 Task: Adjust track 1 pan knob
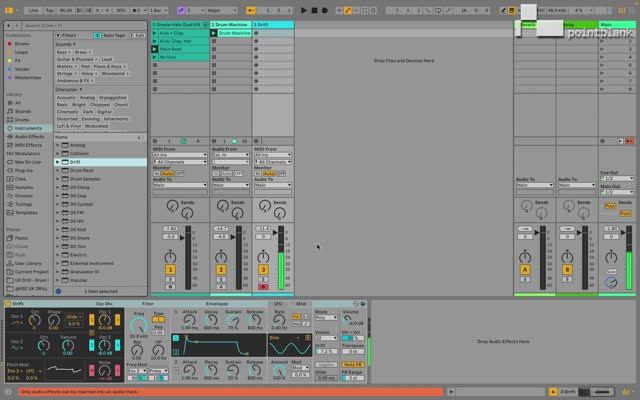170,257
